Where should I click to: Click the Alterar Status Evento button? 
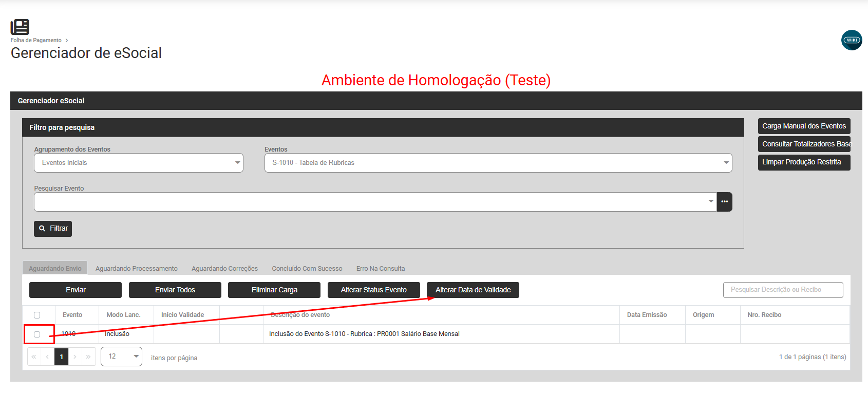coord(374,290)
